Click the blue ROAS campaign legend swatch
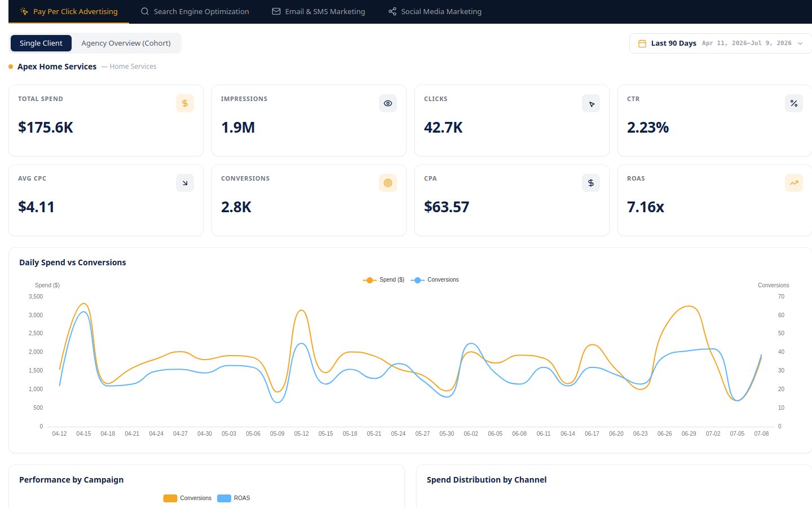The height and width of the screenshot is (508, 812). [x=224, y=498]
